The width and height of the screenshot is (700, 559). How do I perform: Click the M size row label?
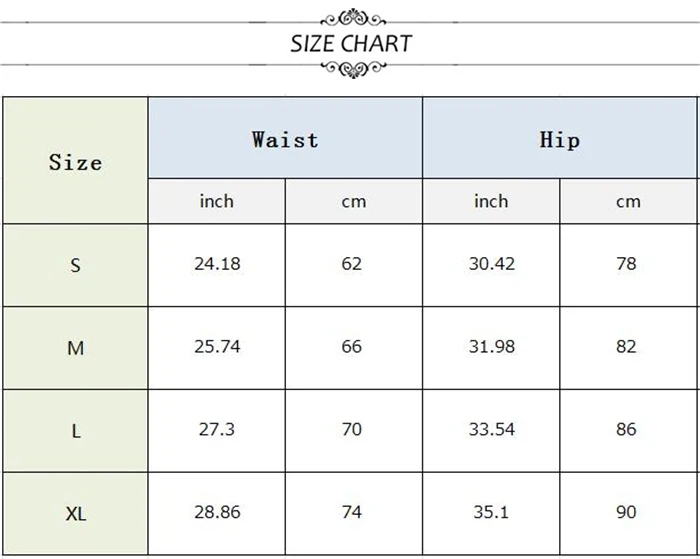pos(75,348)
